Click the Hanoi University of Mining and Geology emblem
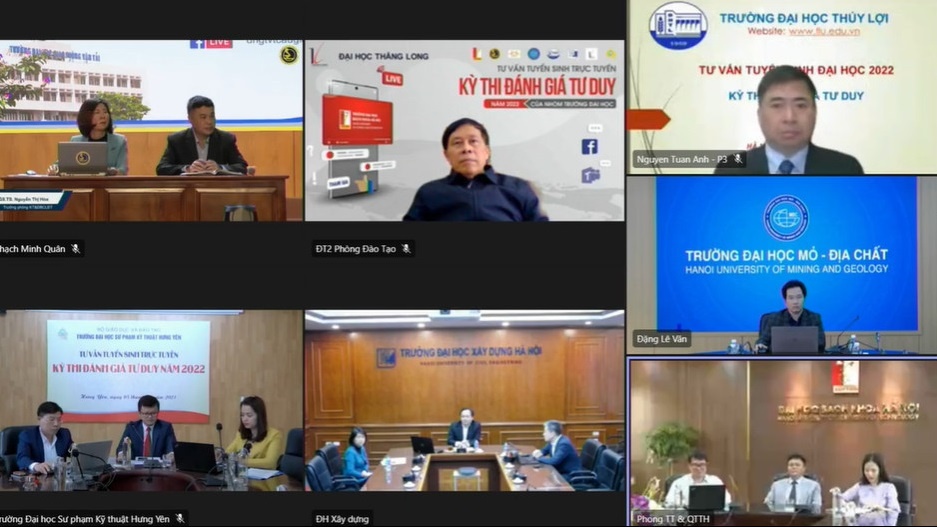Screen dimensions: 937x527 (785, 217)
